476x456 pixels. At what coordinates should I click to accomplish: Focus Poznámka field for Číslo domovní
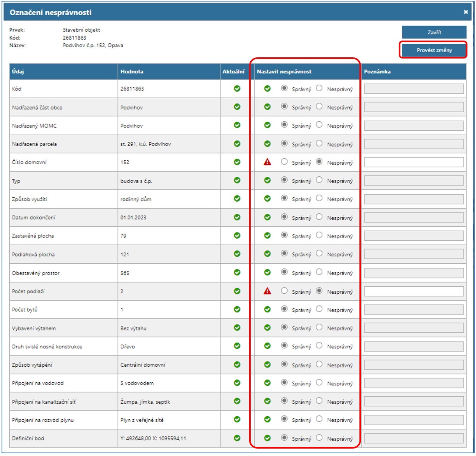pyautogui.click(x=414, y=162)
